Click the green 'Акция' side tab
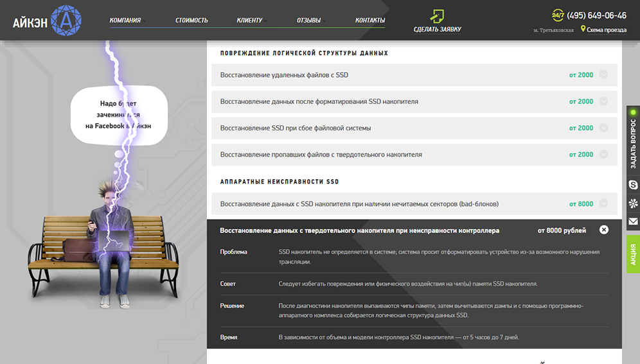 633,254
